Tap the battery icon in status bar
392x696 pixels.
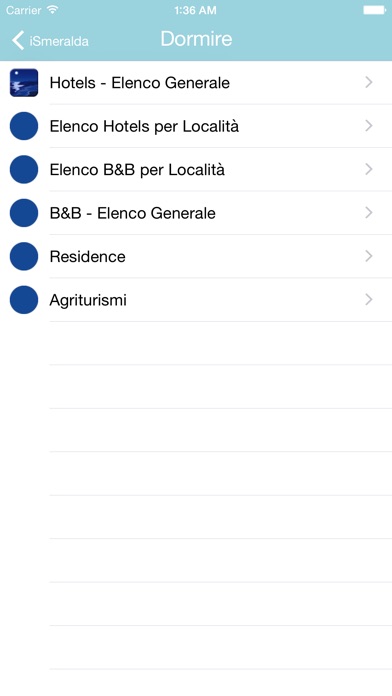pyautogui.click(x=375, y=10)
